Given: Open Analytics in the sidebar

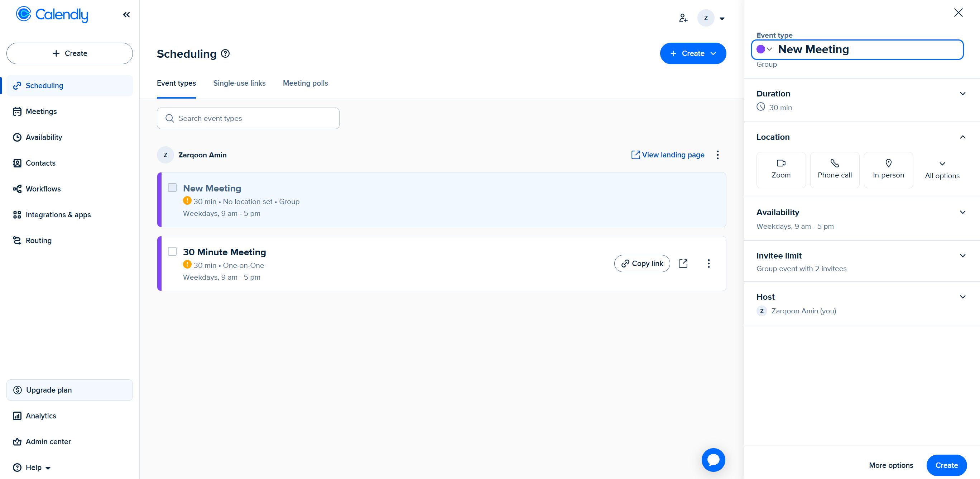Looking at the screenshot, I should pyautogui.click(x=69, y=416).
